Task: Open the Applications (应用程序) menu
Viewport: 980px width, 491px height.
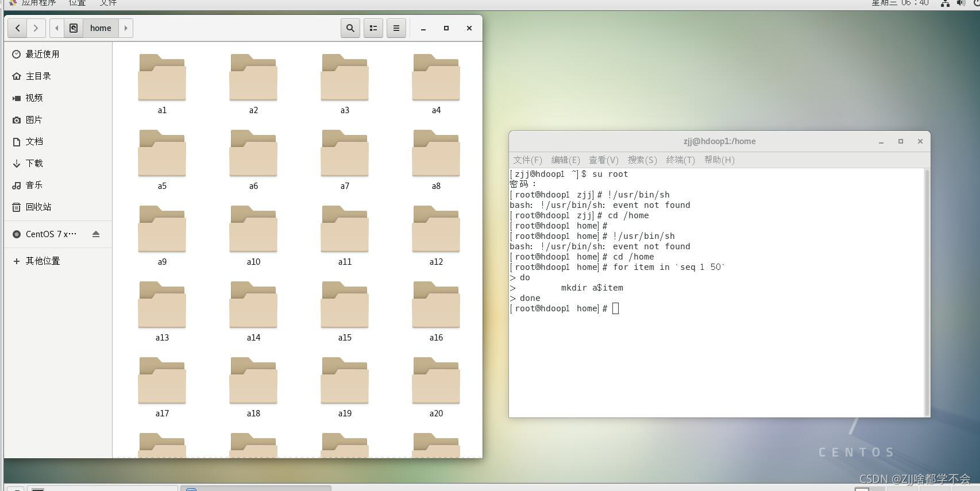Action: tap(33, 3)
